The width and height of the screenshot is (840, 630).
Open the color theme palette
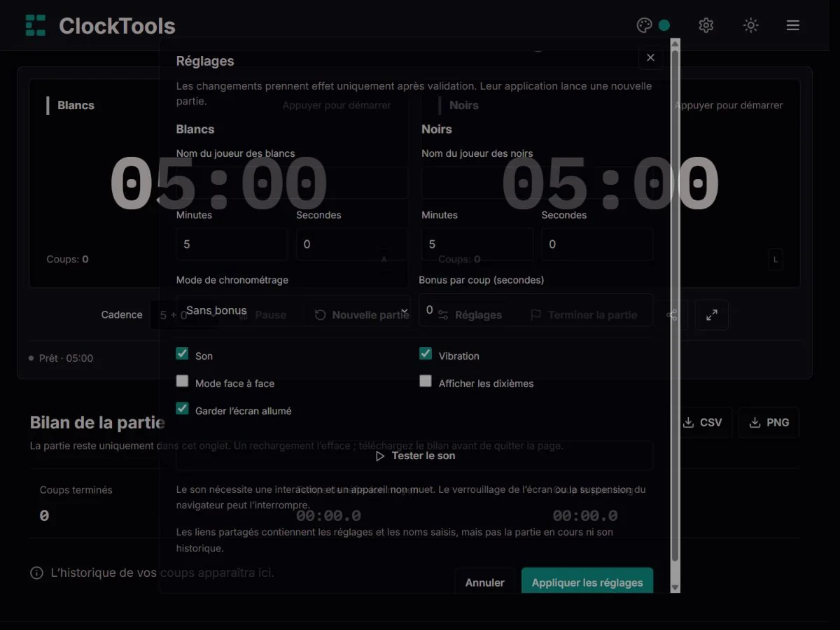click(644, 25)
